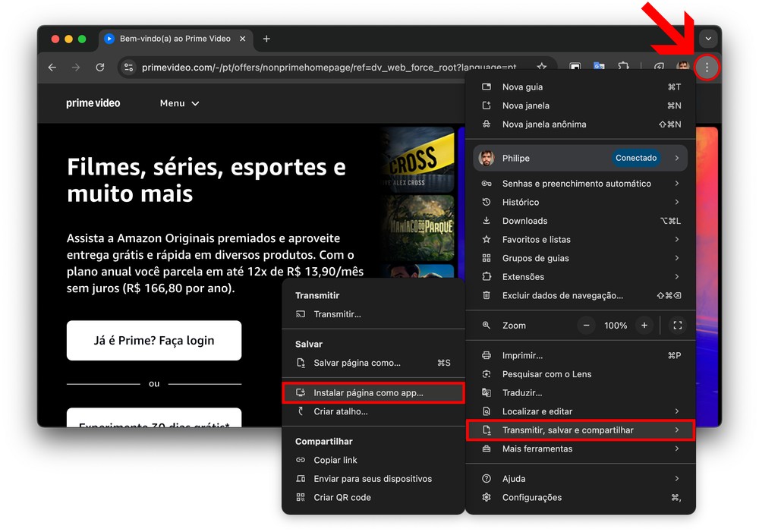Click the forward navigation arrow
Image resolution: width=759 pixels, height=532 pixels.
coord(76,68)
